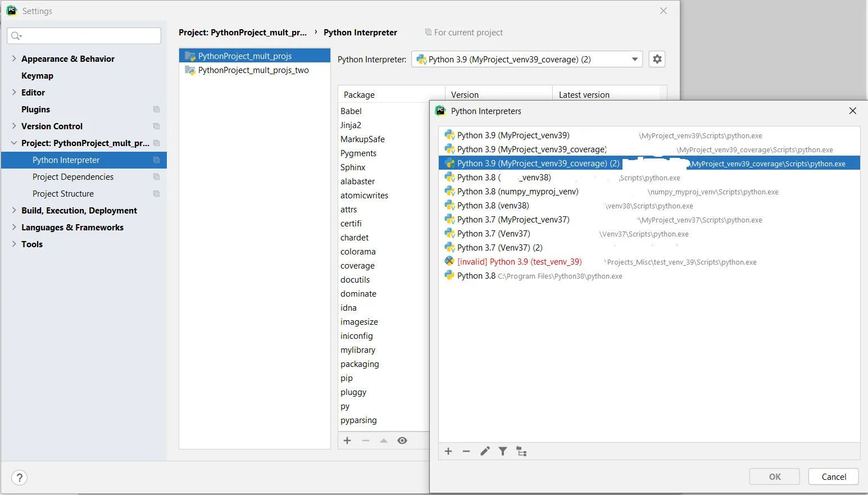Select Python 3.7 (Venv37) (2) interpreter

[x=649, y=248]
